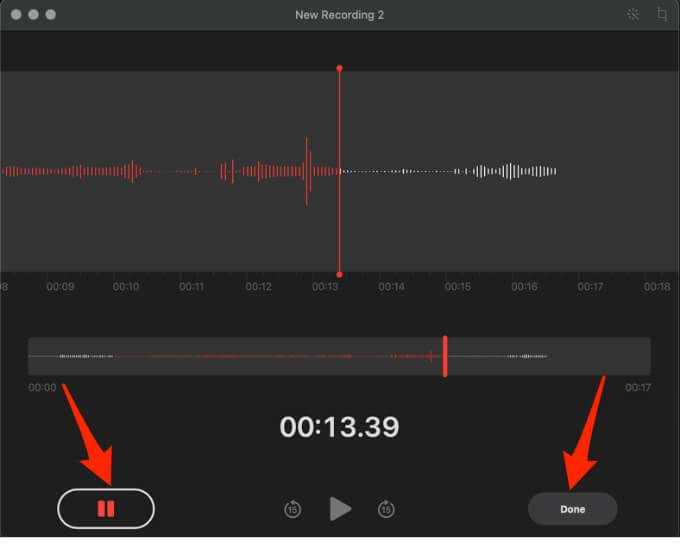Click the 00:12 mark on the timeline

pyautogui.click(x=258, y=287)
